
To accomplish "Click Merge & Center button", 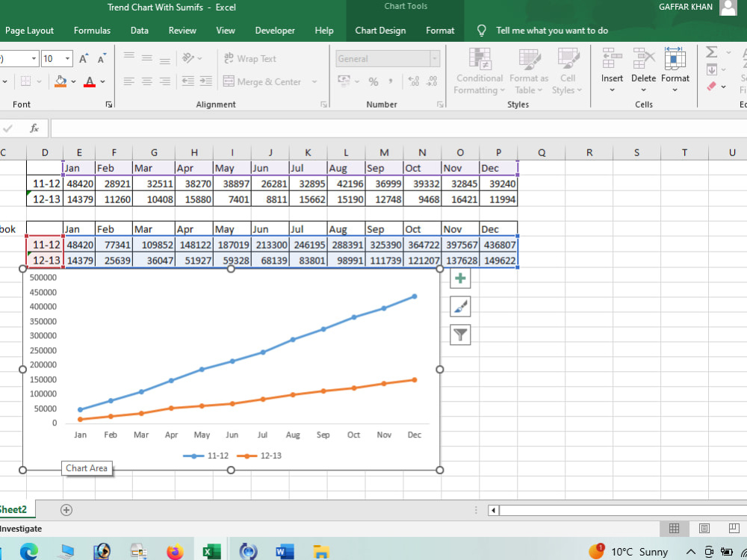I will [262, 81].
